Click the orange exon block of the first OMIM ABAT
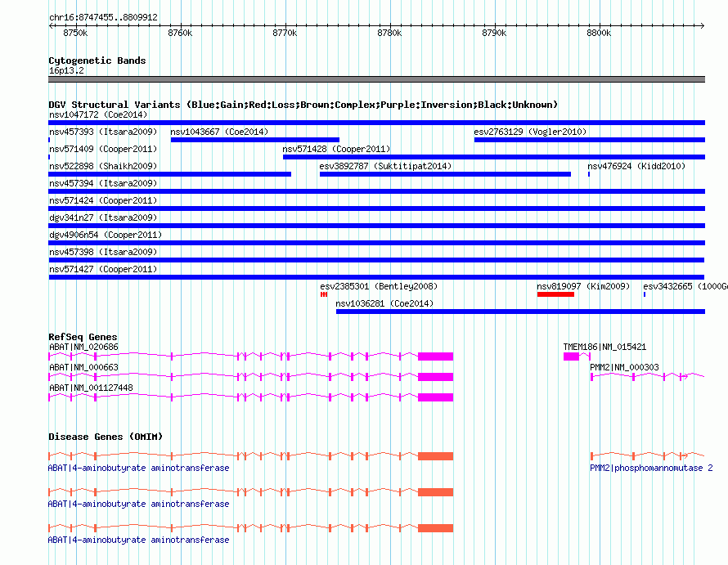Screen dimensions: 728x565 (435, 456)
